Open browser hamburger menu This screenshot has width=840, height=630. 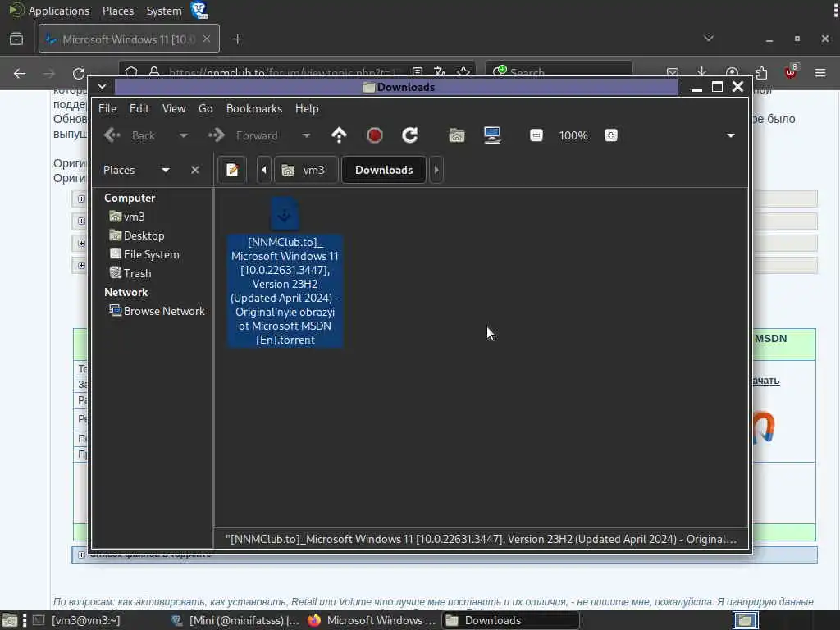820,72
